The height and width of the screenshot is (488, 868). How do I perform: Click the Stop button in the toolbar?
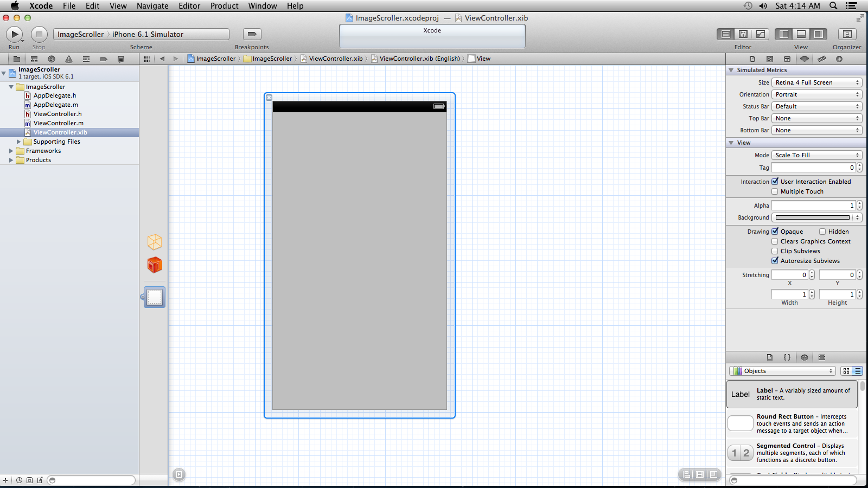tap(39, 34)
